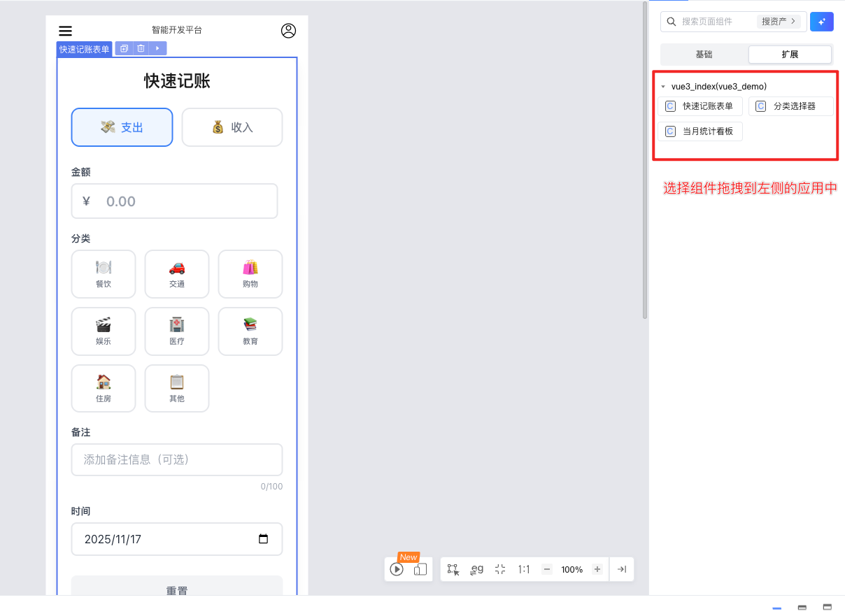Click the 2025/11/17 date value
This screenshot has height=616, width=845.
[x=113, y=539]
